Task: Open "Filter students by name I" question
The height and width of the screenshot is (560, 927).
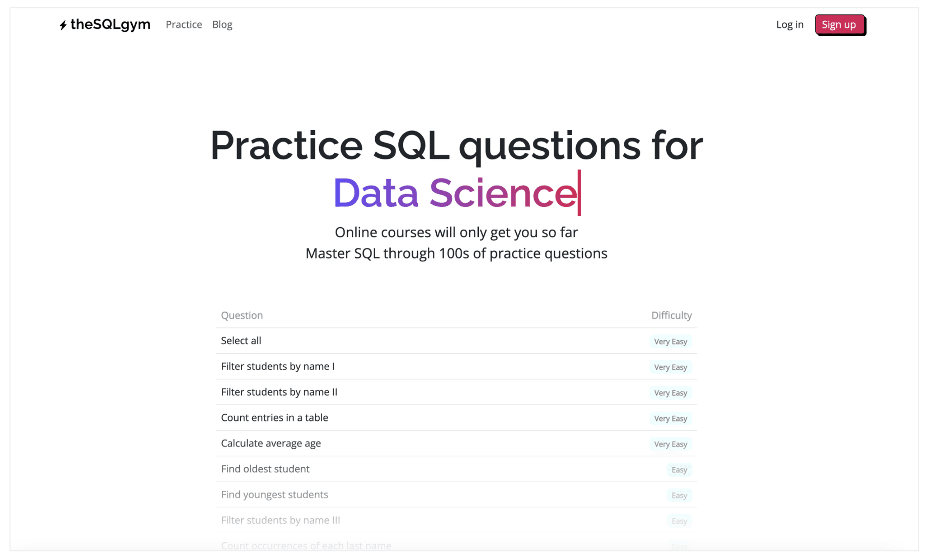Action: [277, 366]
